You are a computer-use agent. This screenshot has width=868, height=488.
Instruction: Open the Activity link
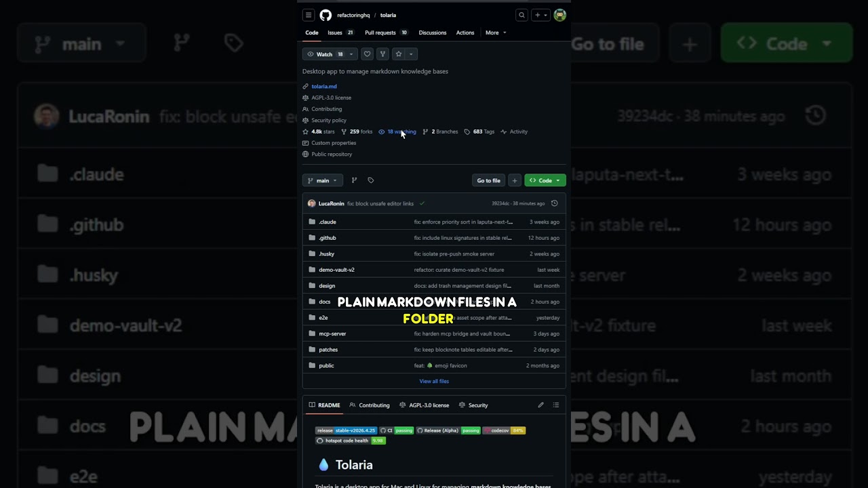point(514,131)
